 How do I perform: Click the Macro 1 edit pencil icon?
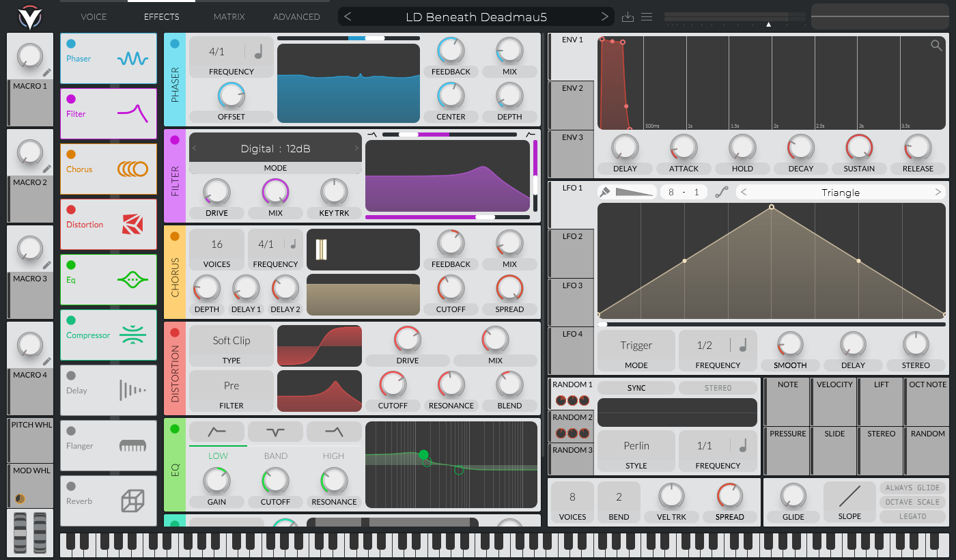[47, 72]
